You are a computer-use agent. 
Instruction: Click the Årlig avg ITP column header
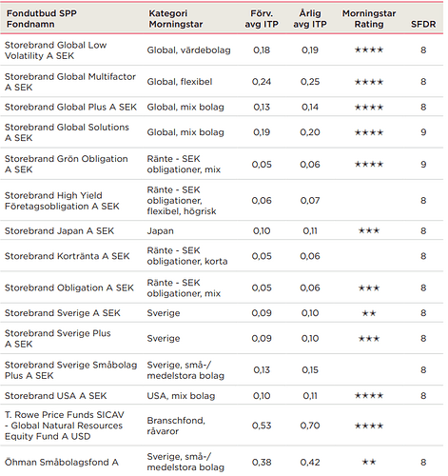coord(310,19)
